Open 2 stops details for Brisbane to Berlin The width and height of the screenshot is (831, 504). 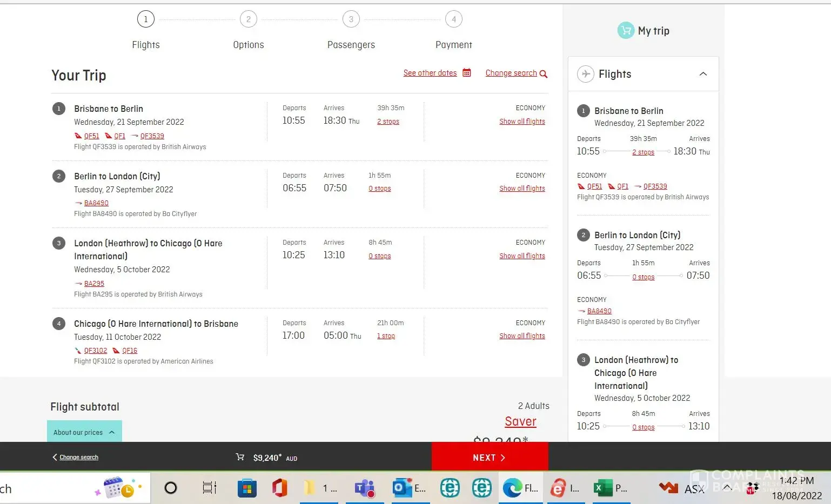(388, 122)
